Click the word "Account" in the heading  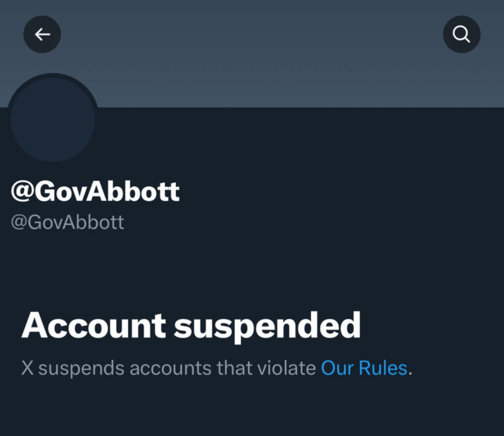pos(94,325)
